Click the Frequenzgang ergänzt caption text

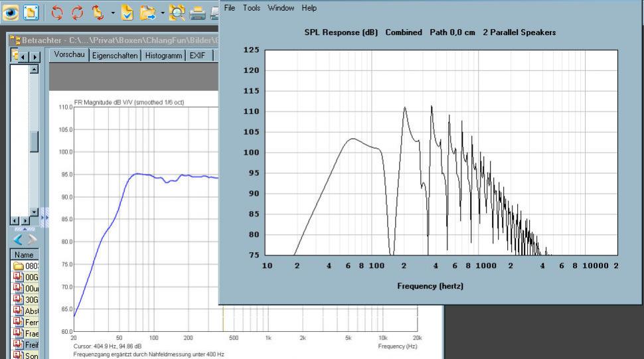coord(149,354)
